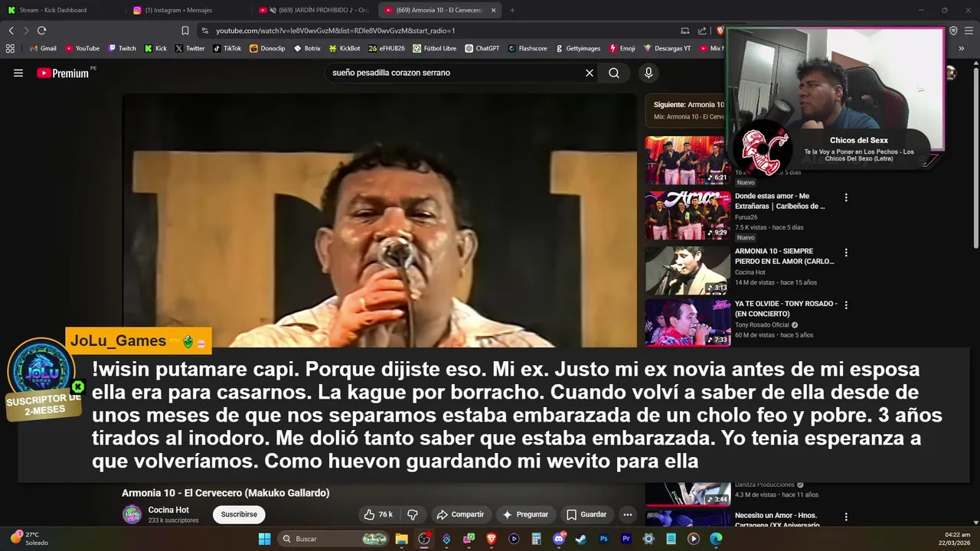Open Photoshop from the taskbar
The height and width of the screenshot is (551, 980).
[x=603, y=539]
